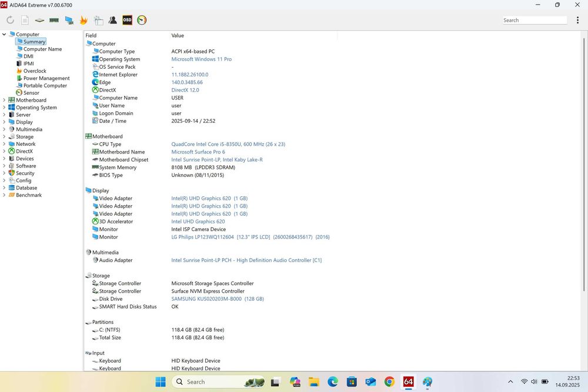This screenshot has height=392, width=588.
Task: Open the Report toolbar icon
Action: (x=25, y=20)
